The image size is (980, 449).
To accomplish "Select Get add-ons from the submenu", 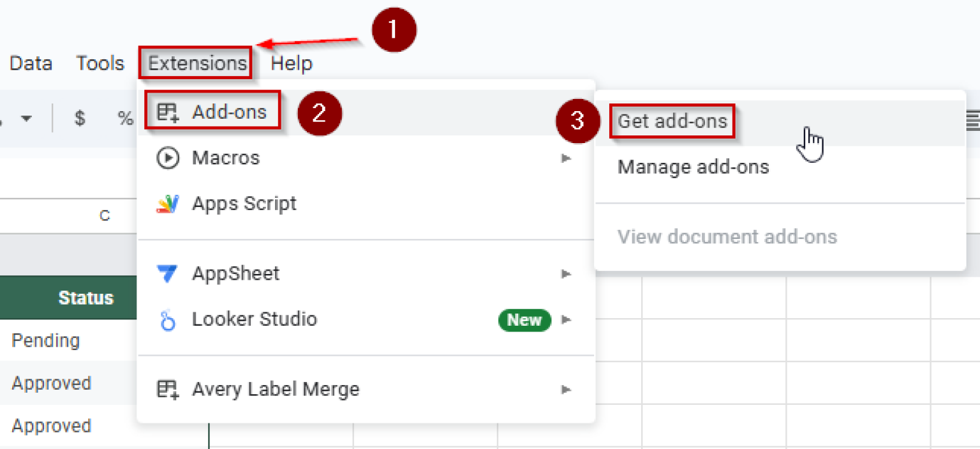I will pos(671,121).
